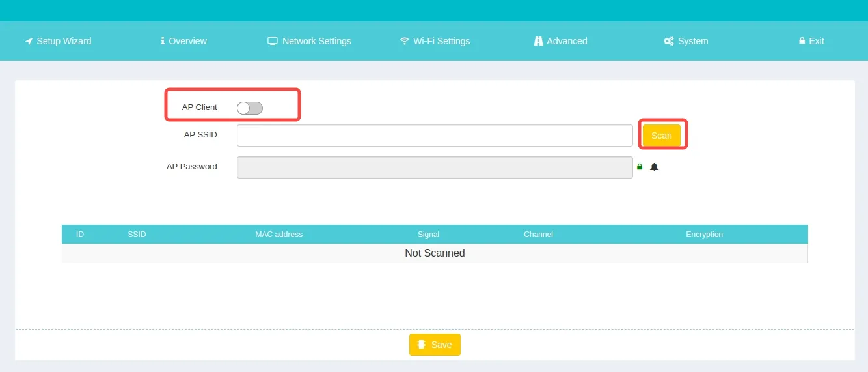
Task: Select the MAC address column header
Action: (x=278, y=235)
